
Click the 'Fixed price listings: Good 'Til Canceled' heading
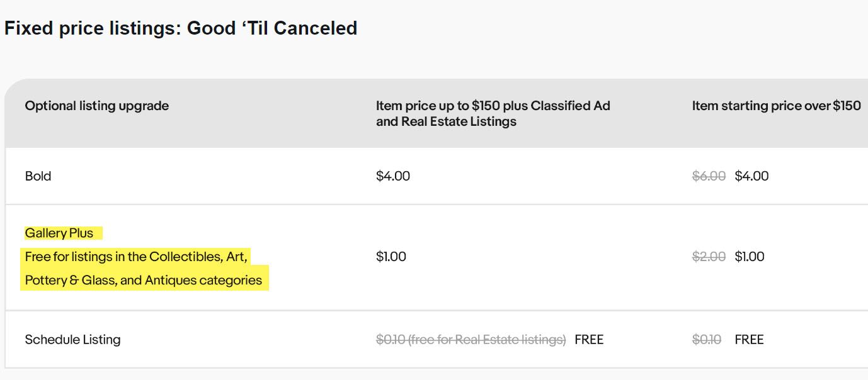181,28
